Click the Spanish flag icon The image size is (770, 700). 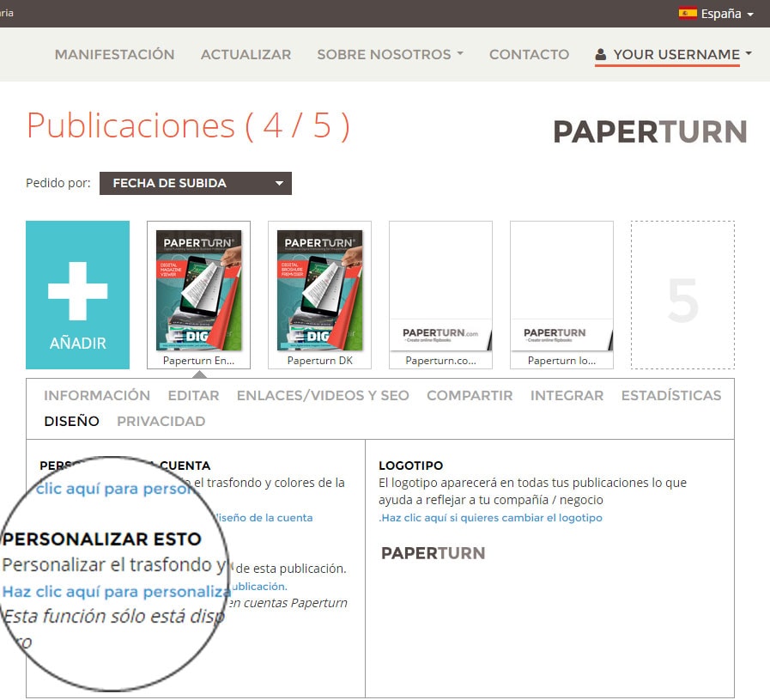pos(688,13)
